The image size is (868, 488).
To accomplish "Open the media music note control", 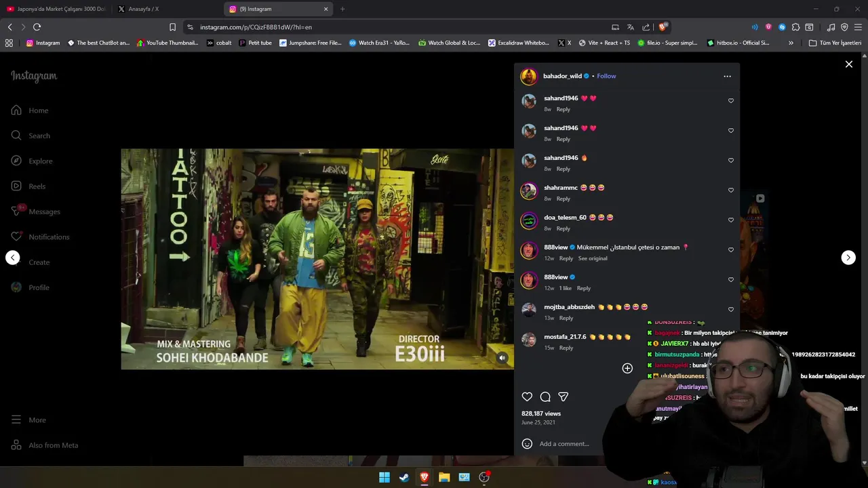I will [x=831, y=27].
